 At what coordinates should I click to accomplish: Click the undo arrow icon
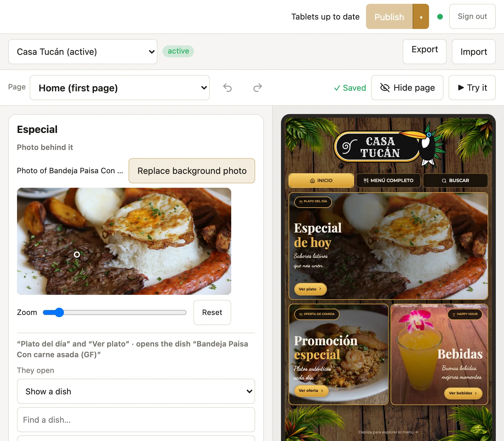pyautogui.click(x=227, y=88)
